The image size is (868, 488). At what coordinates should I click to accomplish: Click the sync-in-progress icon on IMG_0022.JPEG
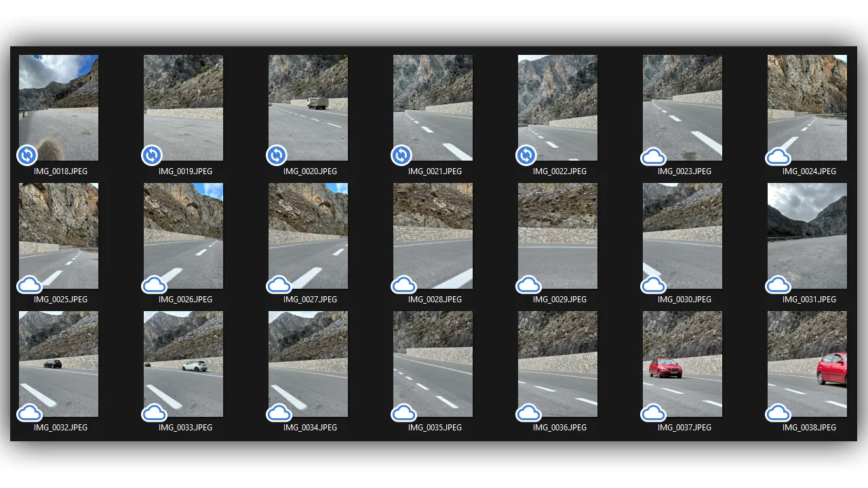click(526, 155)
